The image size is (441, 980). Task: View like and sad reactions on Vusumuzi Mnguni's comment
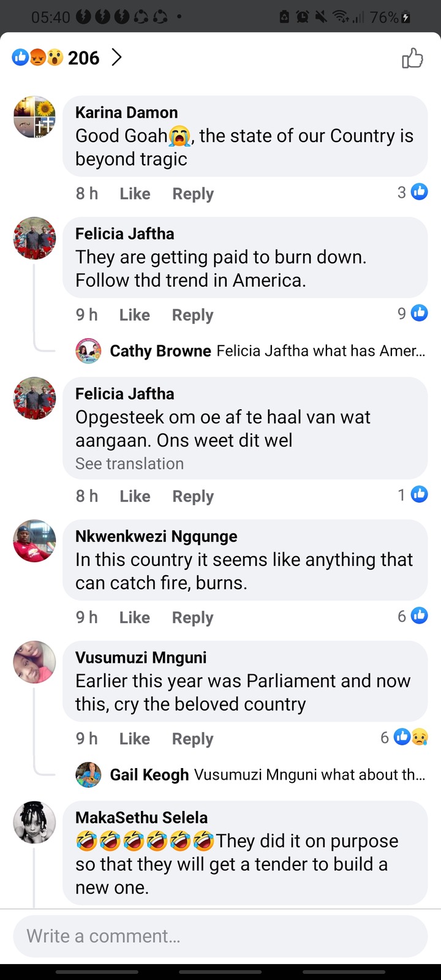pos(404,737)
